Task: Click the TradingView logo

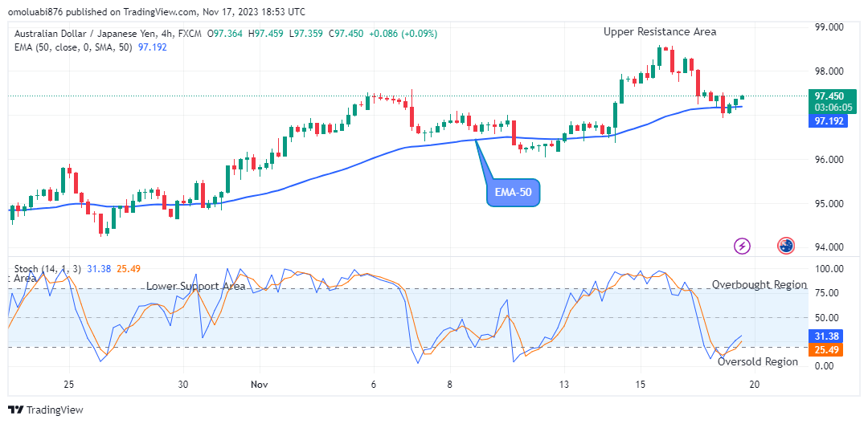Action: (x=46, y=410)
